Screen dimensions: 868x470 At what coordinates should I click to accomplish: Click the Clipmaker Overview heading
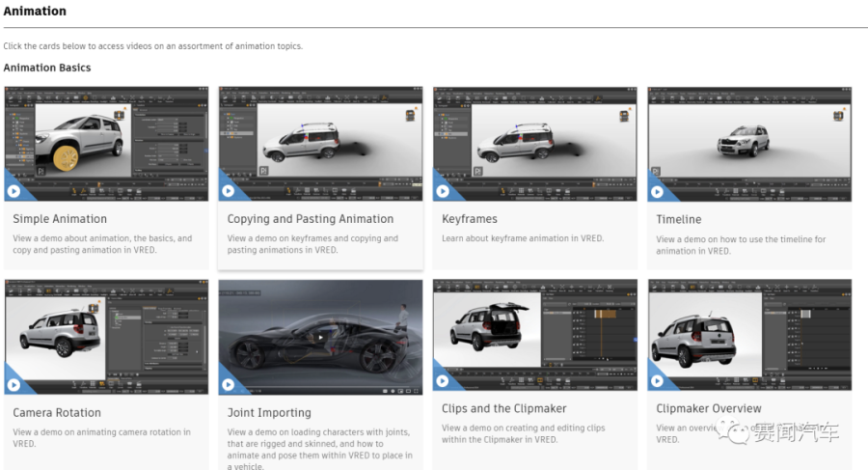tap(709, 408)
